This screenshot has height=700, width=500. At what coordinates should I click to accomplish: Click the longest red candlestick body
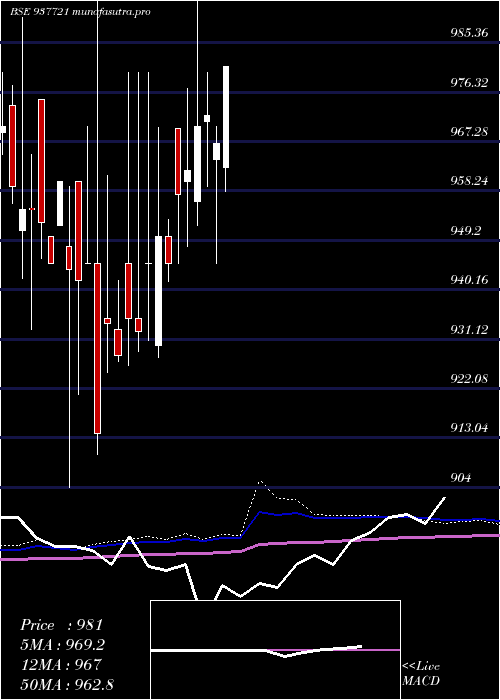click(97, 348)
